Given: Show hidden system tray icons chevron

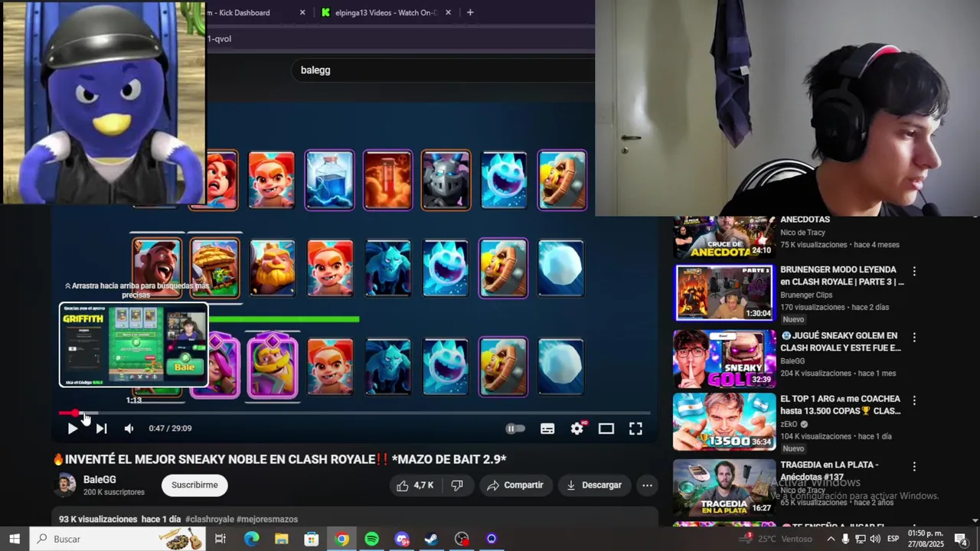Looking at the screenshot, I should pos(831,539).
